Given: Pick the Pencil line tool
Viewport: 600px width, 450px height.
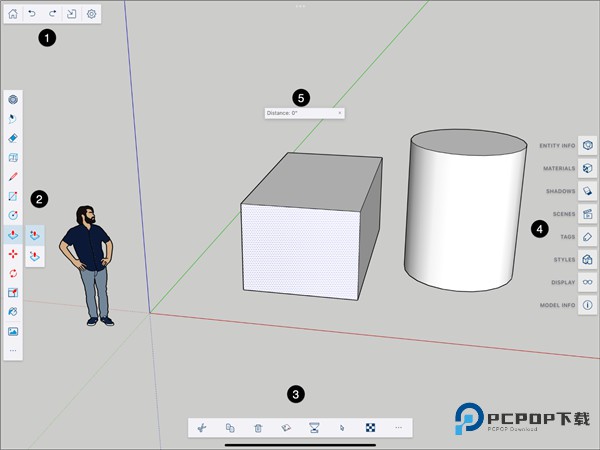Looking at the screenshot, I should coord(13,176).
